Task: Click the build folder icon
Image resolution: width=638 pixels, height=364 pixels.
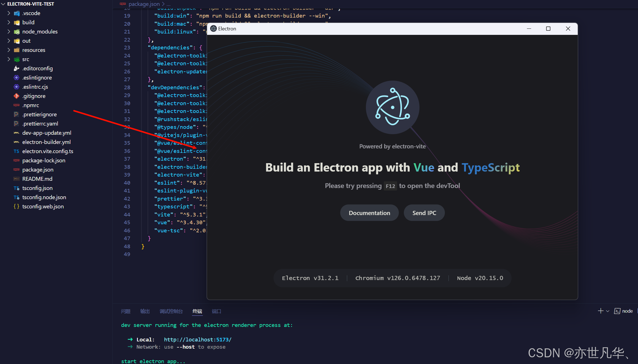Action: point(17,23)
